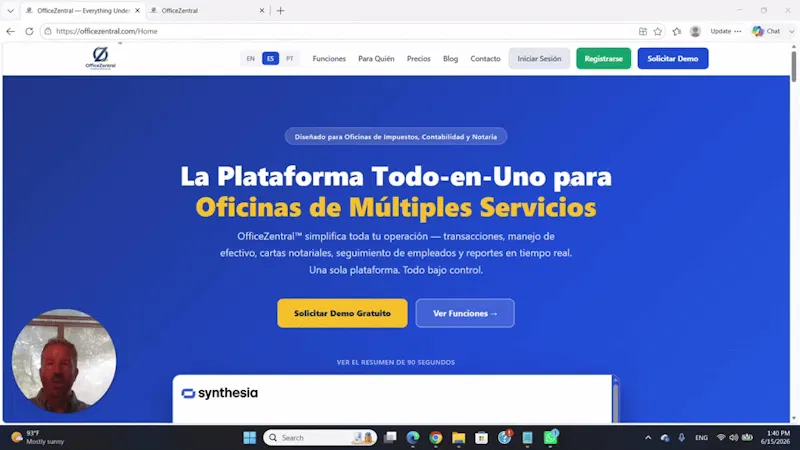The height and width of the screenshot is (450, 800).
Task: Open the Windows Start menu
Action: [249, 437]
